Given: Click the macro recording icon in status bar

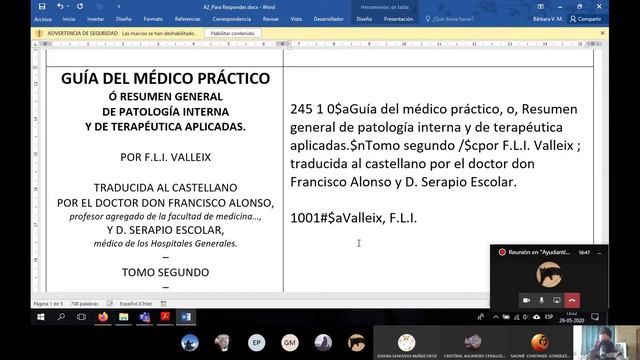Looking at the screenshot, I should pyautogui.click(x=164, y=304).
